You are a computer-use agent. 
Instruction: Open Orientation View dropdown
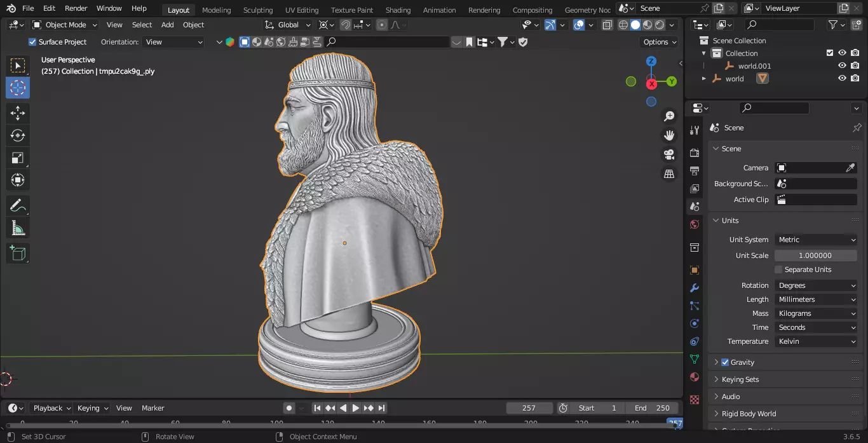point(173,42)
